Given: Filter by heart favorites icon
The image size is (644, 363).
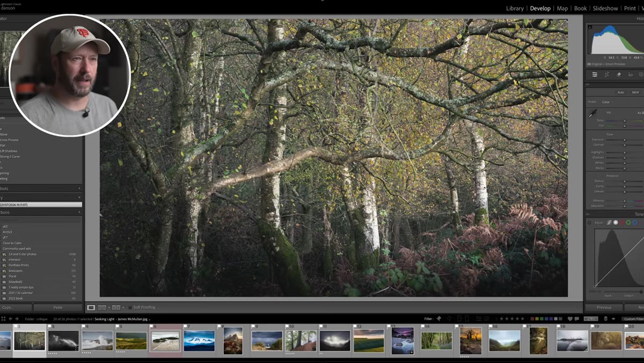Looking at the screenshot, I should point(570,319).
